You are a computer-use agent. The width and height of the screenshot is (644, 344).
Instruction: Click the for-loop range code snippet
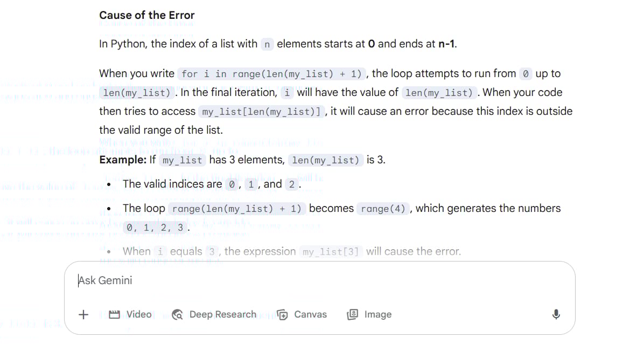(271, 74)
